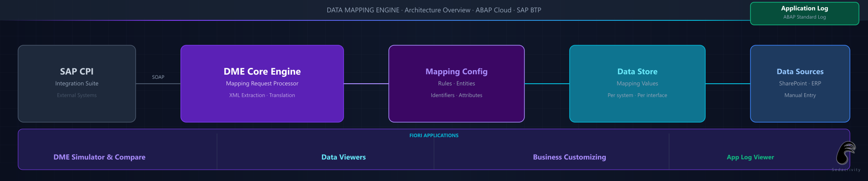Image resolution: width=868 pixels, height=181 pixels.
Task: Select the Mapping Config box
Action: (457, 84)
